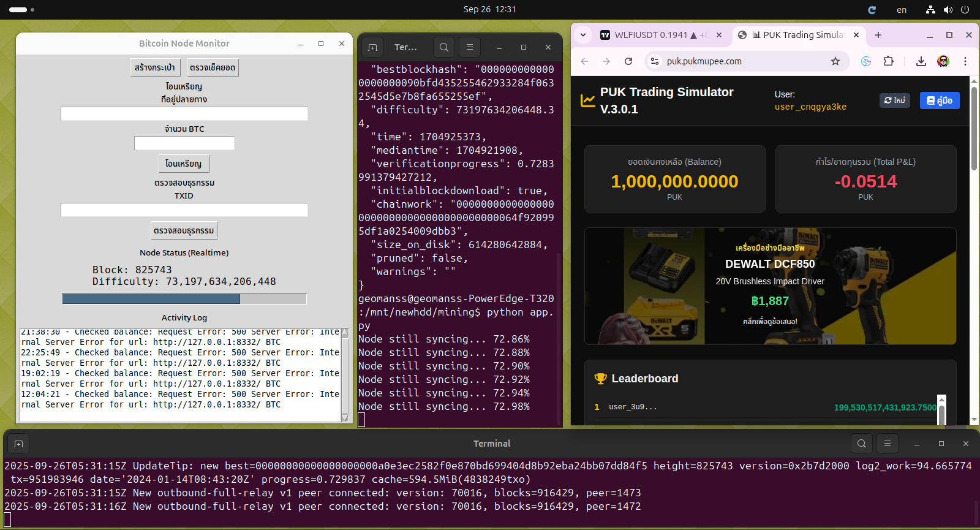Click search icon in bottom Terminal

[x=862, y=444]
